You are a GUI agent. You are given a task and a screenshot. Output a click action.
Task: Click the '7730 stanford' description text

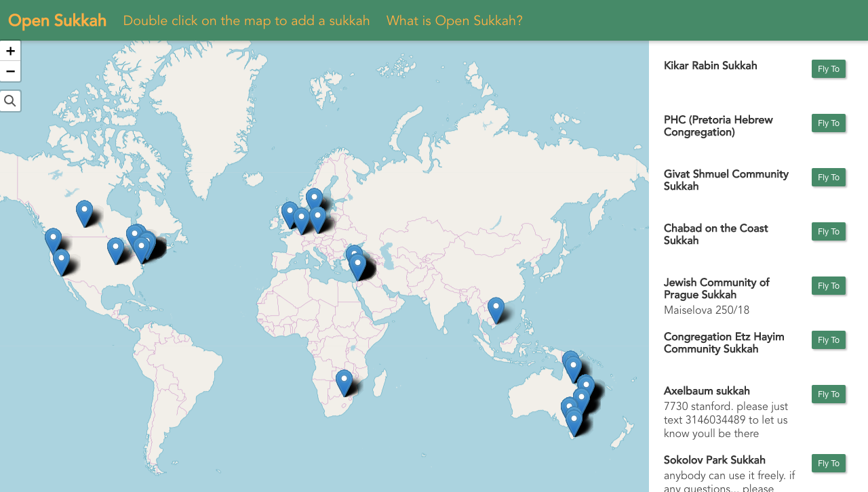click(726, 420)
